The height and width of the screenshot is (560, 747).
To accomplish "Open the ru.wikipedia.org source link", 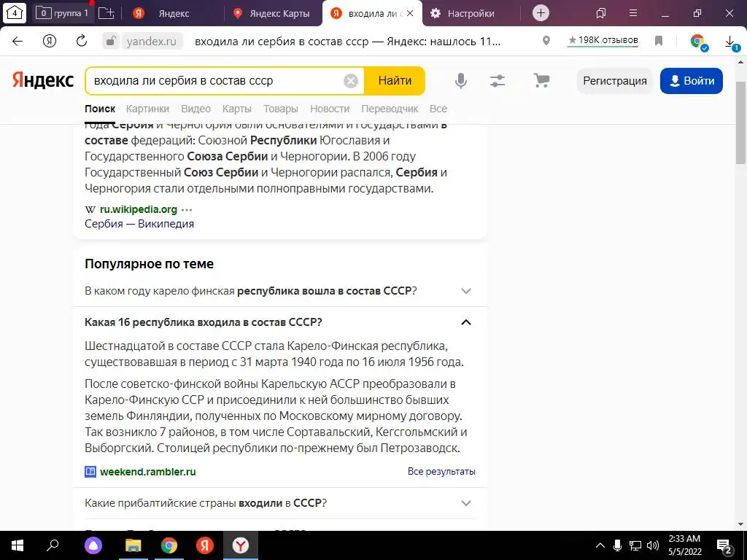I will point(138,209).
